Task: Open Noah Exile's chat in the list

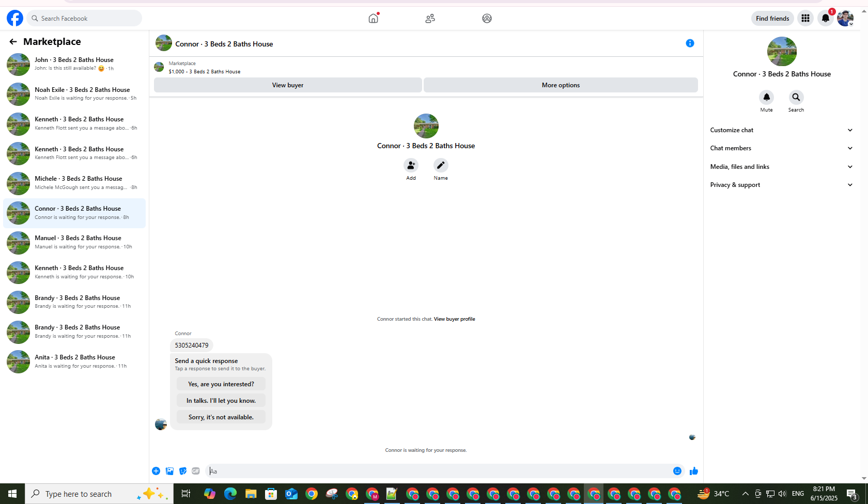Action: coord(74,94)
